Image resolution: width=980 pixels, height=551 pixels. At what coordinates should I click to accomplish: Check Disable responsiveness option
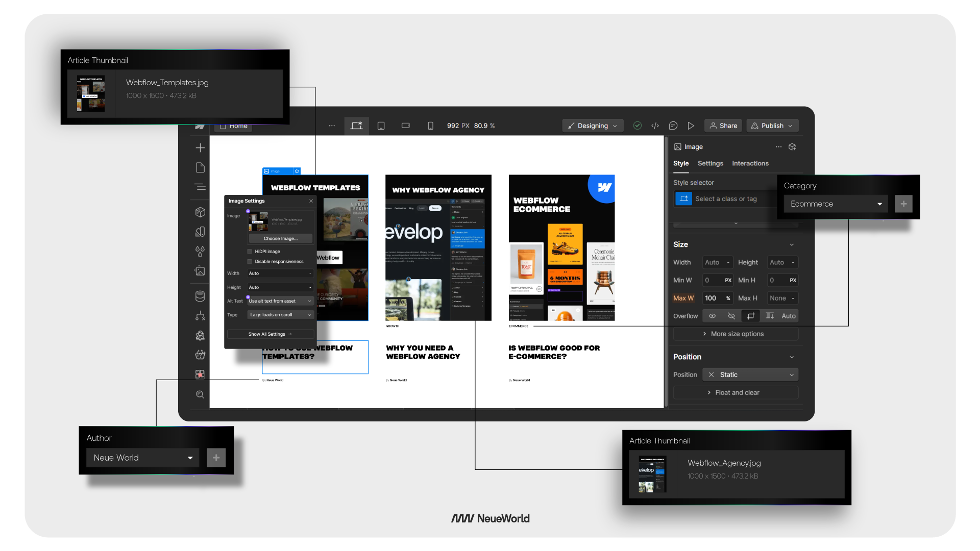250,262
